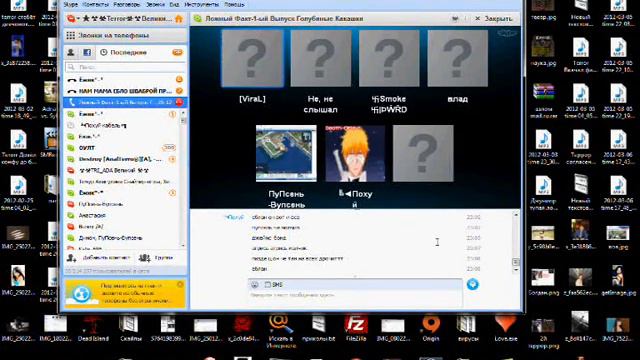The height and width of the screenshot is (360, 640).
Task: Open the Инструменты menu
Action: pyautogui.click(x=202, y=4)
